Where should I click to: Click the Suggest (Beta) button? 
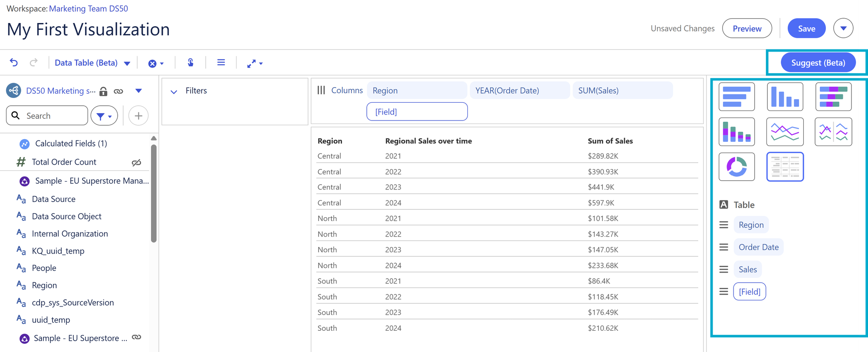click(818, 62)
